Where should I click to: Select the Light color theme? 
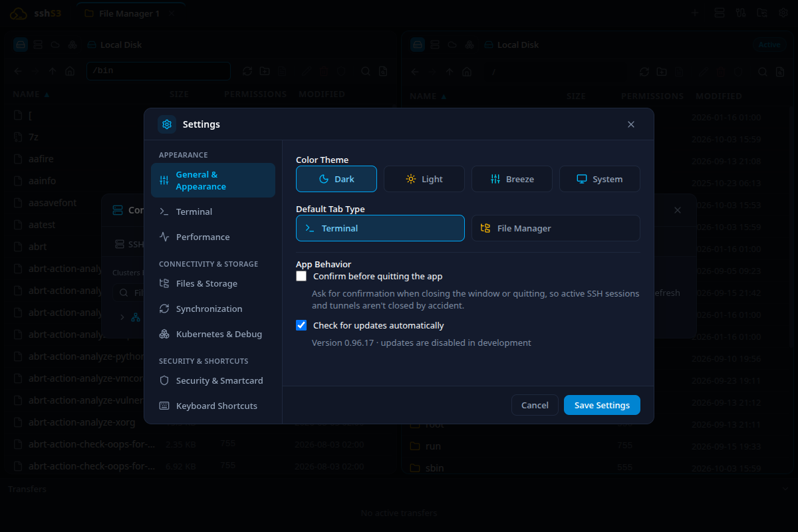[424, 179]
